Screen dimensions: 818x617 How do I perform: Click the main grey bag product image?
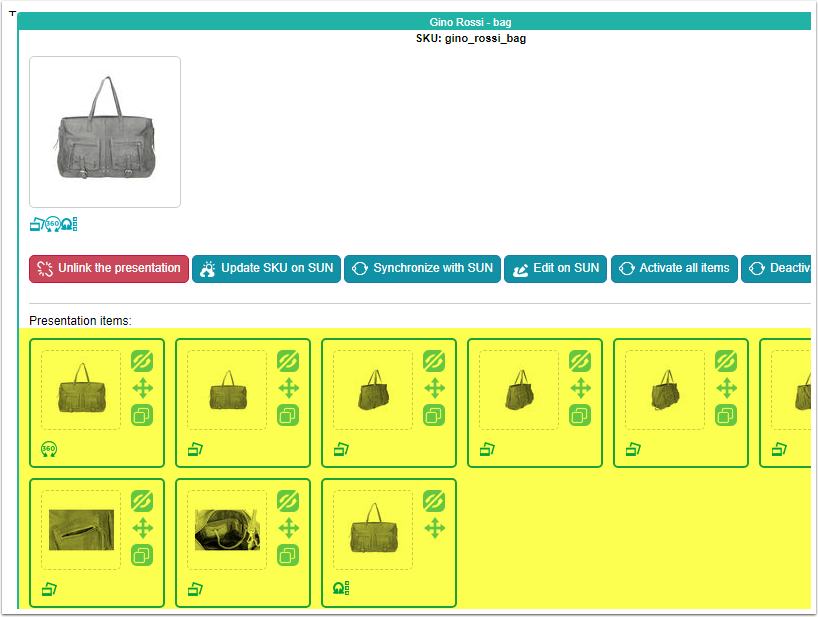click(x=105, y=132)
